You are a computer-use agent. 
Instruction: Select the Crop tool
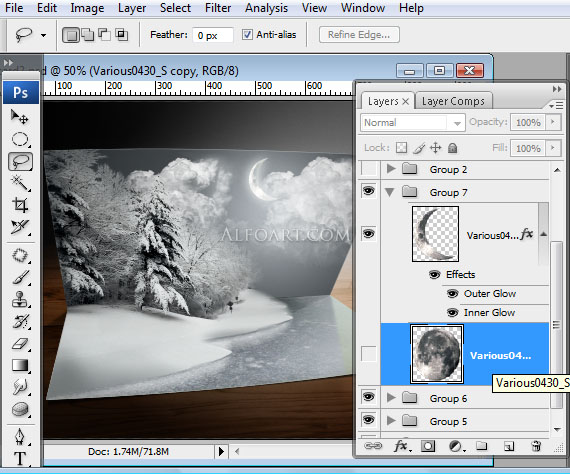20,205
